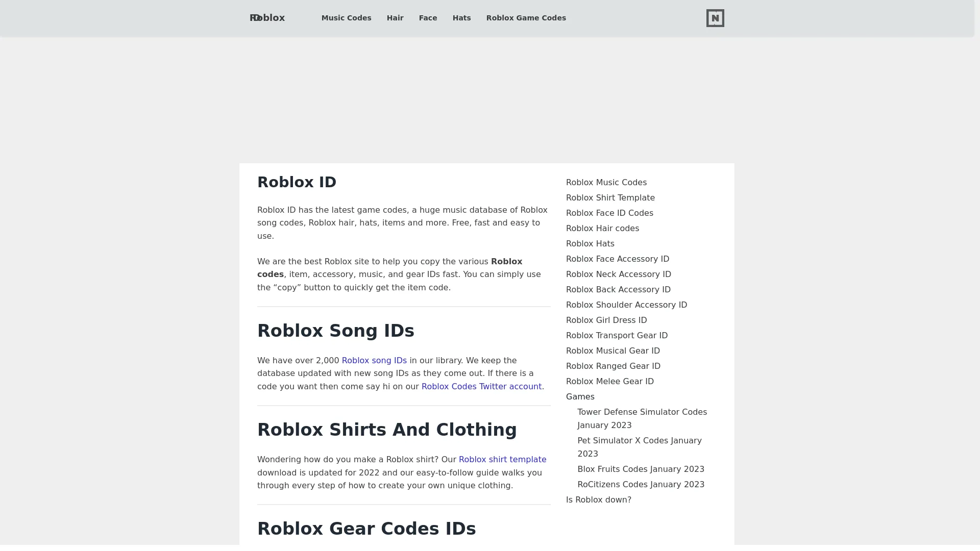View Pet Simulator X Codes January 2023
Screen dimensions: 980x551
tap(640, 447)
